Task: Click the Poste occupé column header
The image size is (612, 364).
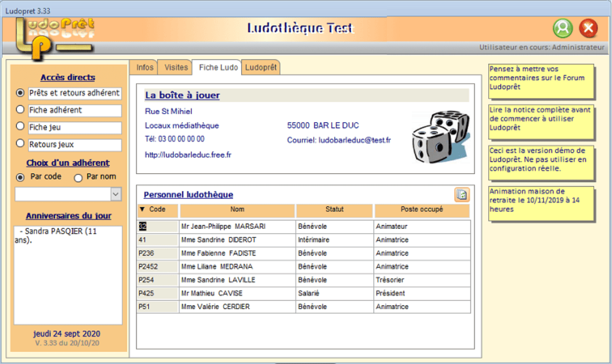Action: (x=422, y=210)
